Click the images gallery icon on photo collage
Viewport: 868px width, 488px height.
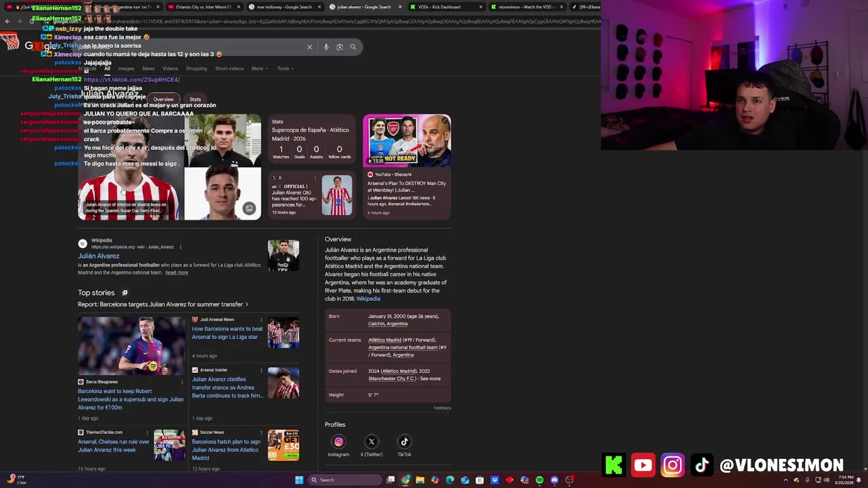pos(249,209)
